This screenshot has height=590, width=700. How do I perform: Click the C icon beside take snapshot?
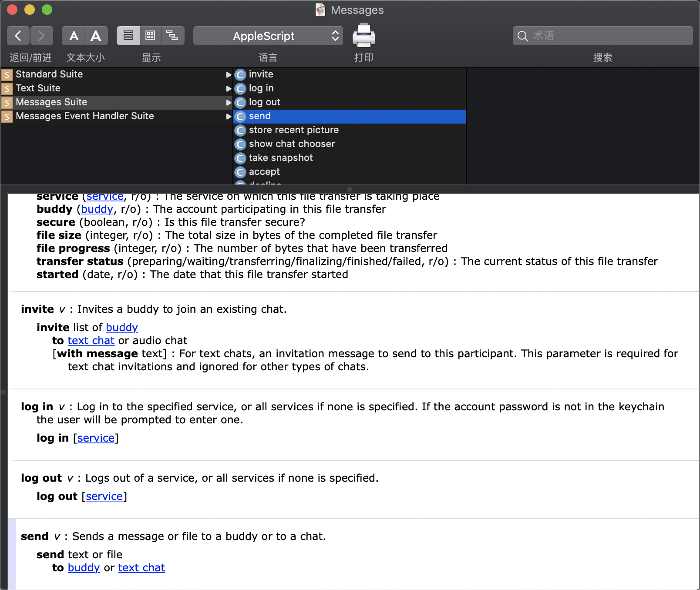[x=240, y=158]
